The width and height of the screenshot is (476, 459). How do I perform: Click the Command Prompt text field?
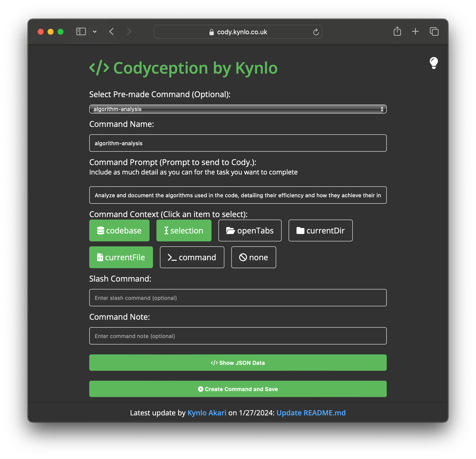pyautogui.click(x=238, y=195)
